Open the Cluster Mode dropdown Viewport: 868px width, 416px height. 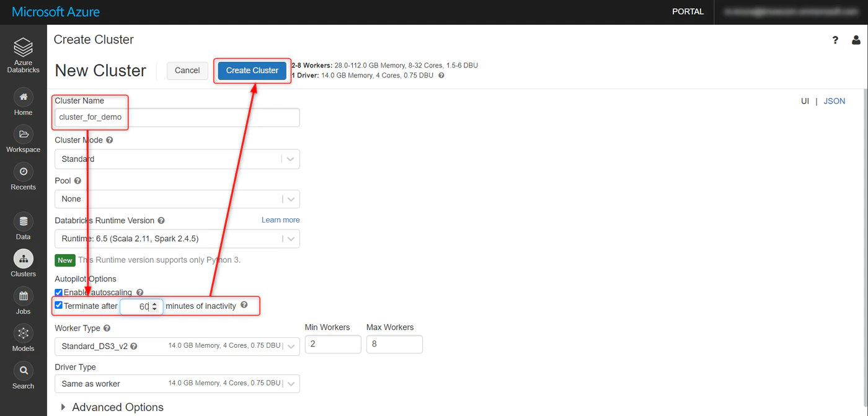click(177, 159)
